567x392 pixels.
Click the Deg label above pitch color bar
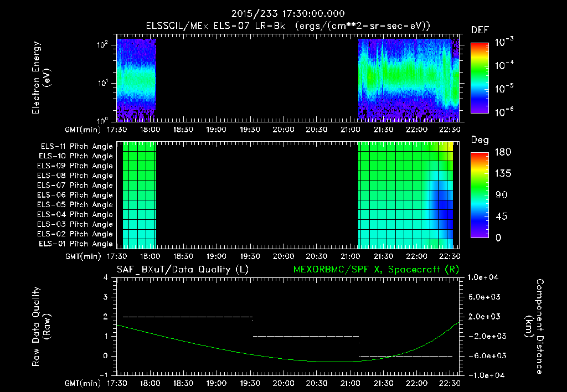pyautogui.click(x=480, y=140)
